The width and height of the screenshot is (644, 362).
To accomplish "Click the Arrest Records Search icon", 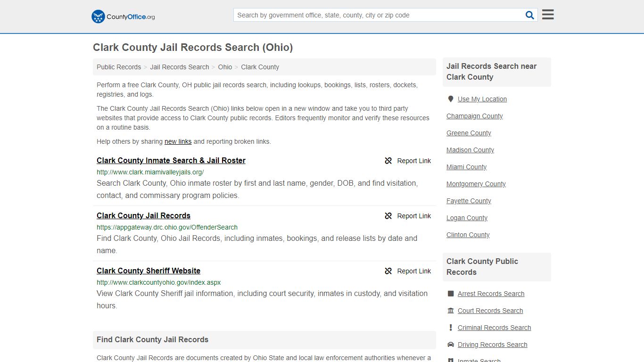I will [451, 294].
